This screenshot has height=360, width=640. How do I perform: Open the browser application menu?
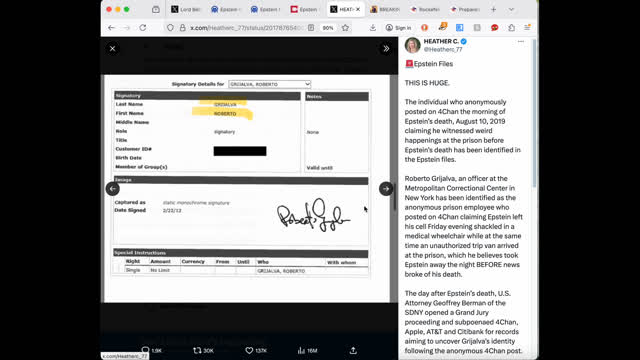click(x=527, y=28)
